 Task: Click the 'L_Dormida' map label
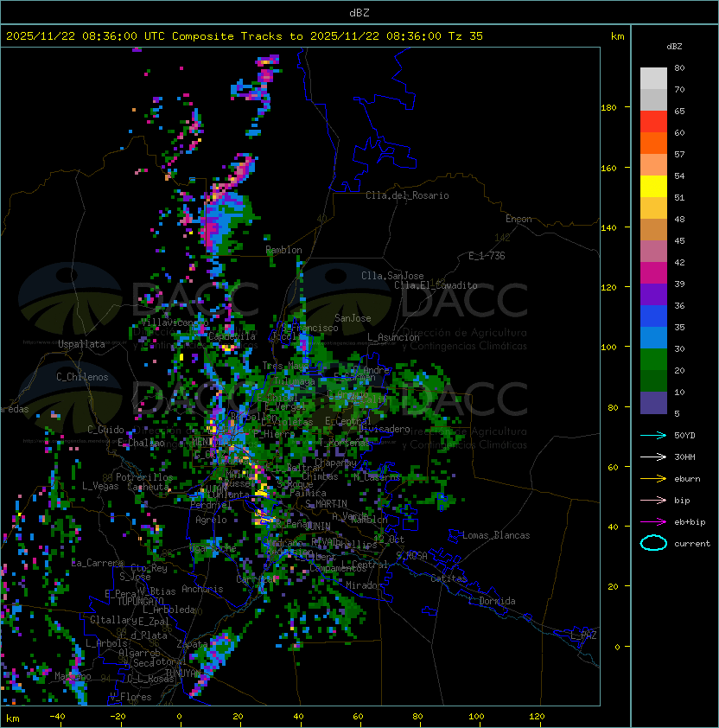(x=492, y=601)
